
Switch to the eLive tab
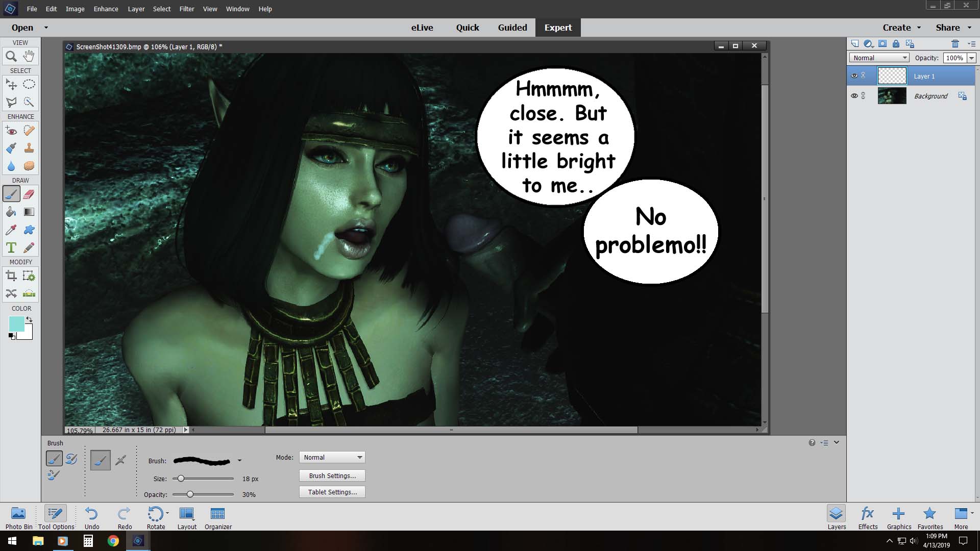click(x=422, y=28)
